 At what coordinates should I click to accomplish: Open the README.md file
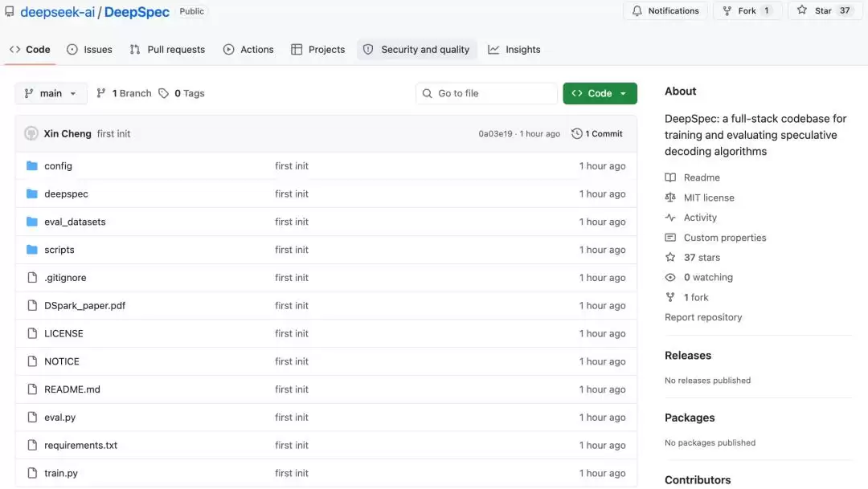[x=72, y=389]
